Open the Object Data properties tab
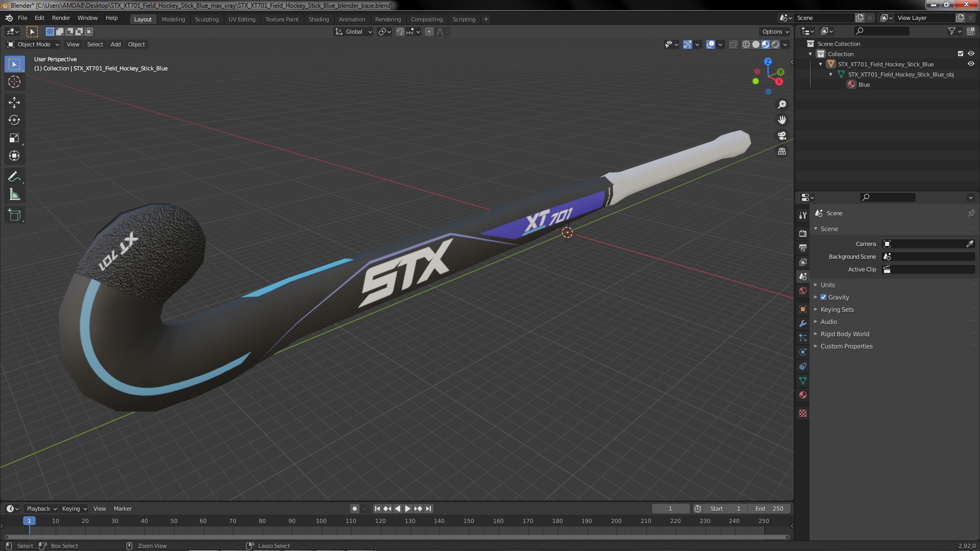 pyautogui.click(x=803, y=381)
